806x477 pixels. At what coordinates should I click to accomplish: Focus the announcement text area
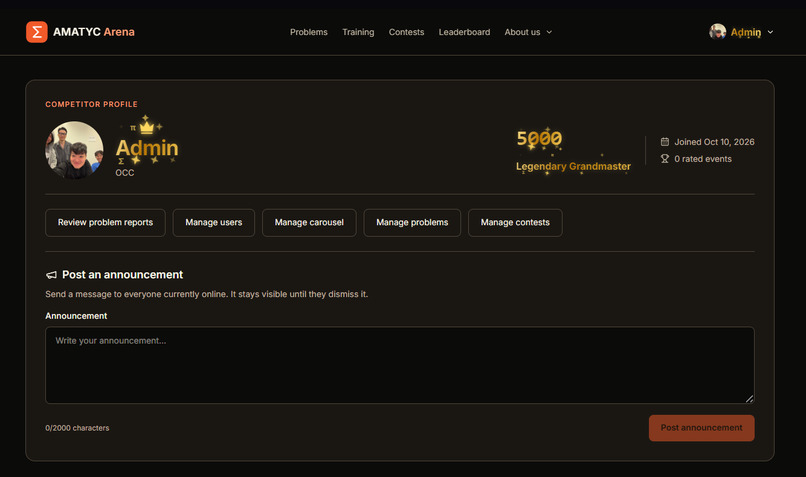(x=400, y=365)
